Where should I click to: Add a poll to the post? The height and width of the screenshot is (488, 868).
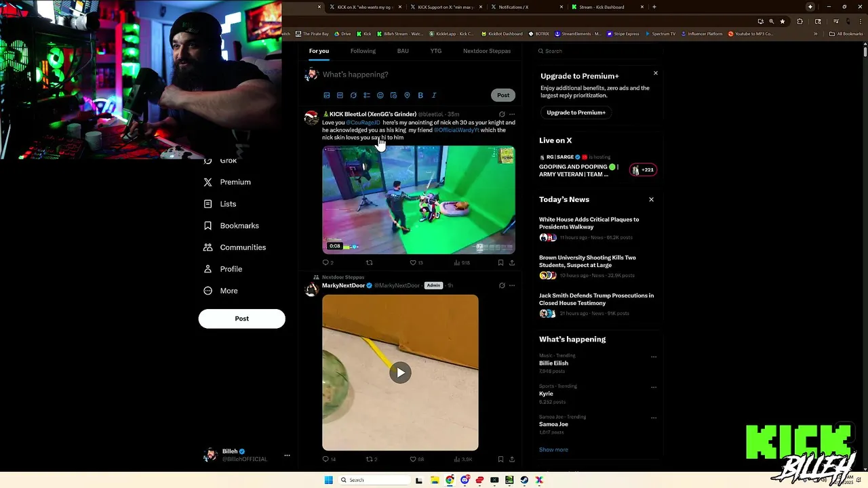367,96
